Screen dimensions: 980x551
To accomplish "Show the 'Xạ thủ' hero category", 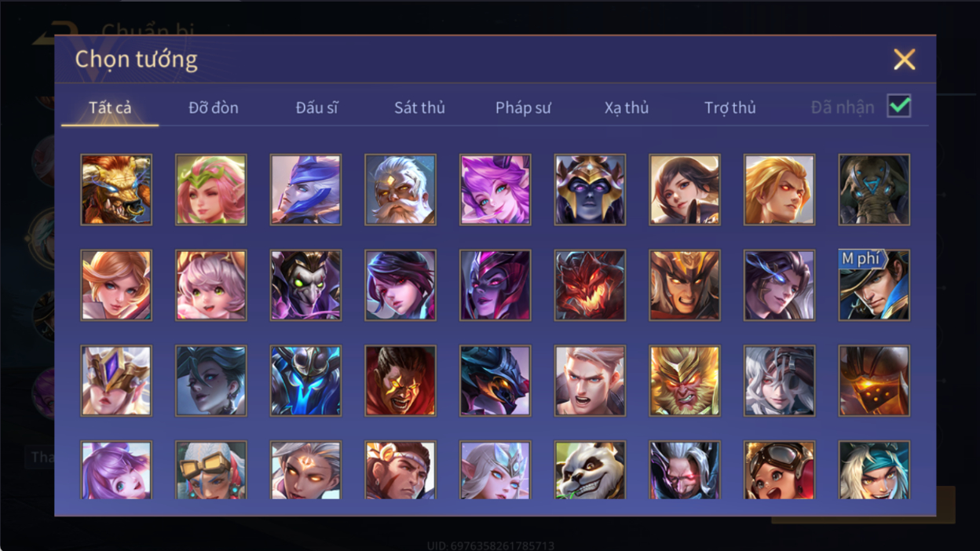I will 627,108.
